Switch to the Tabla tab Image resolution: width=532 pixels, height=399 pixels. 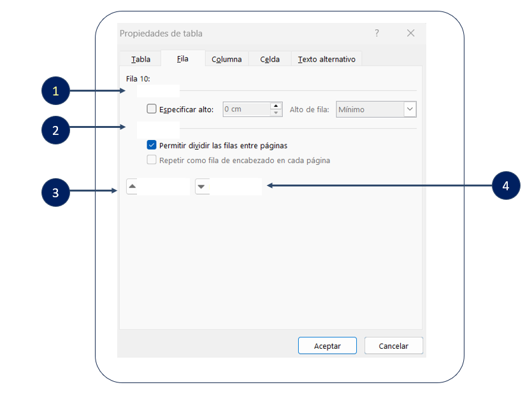pyautogui.click(x=141, y=59)
